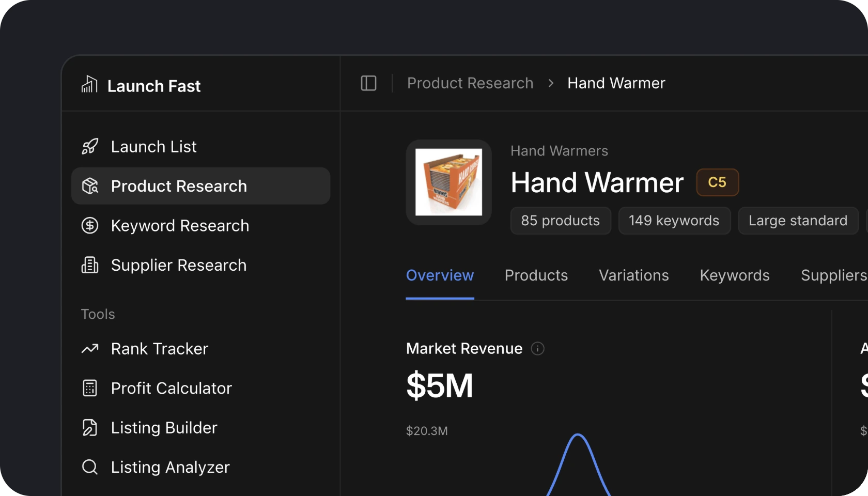Click the Supplier Research building icon
The image size is (868, 496).
tap(90, 265)
